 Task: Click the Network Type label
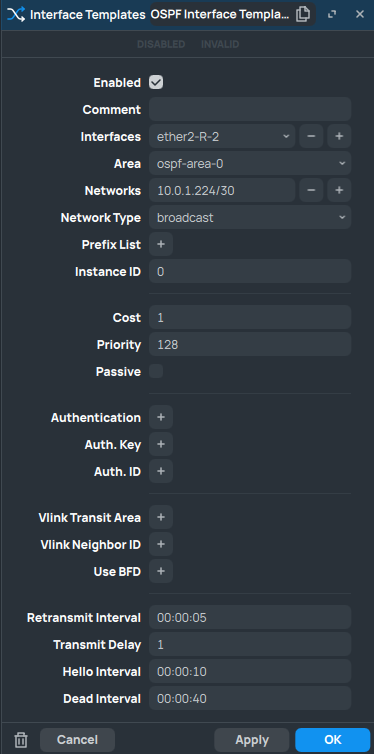pos(100,218)
